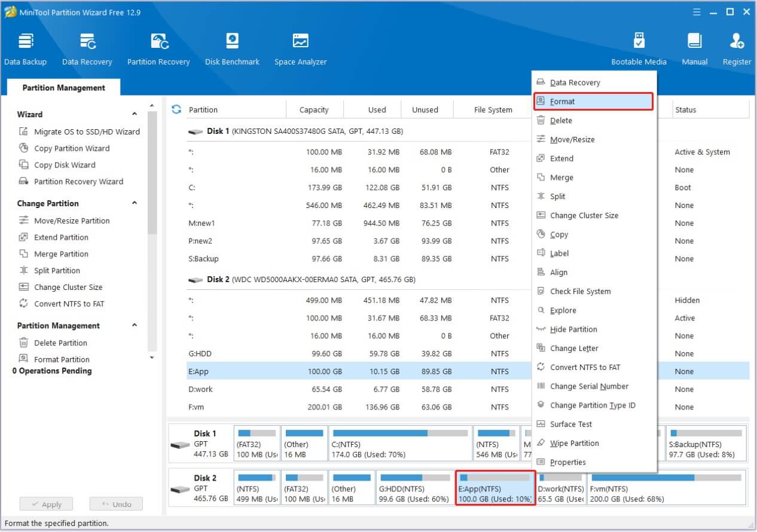Start the Disk Benchmark tool
Image resolution: width=757 pixels, height=532 pixels.
click(232, 48)
